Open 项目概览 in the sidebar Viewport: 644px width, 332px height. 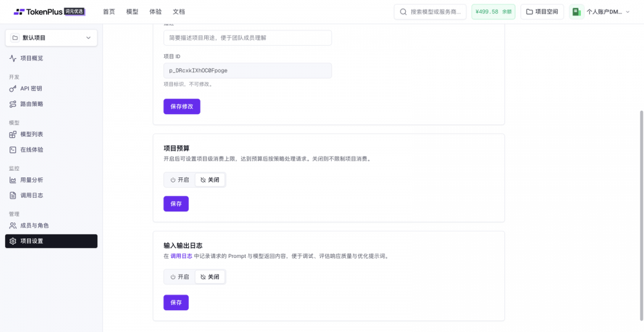(52, 59)
